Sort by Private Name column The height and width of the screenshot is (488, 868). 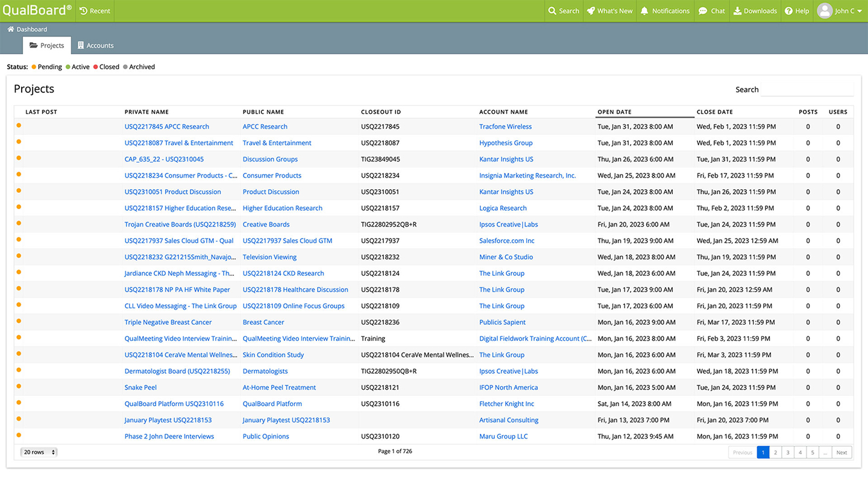pos(146,112)
